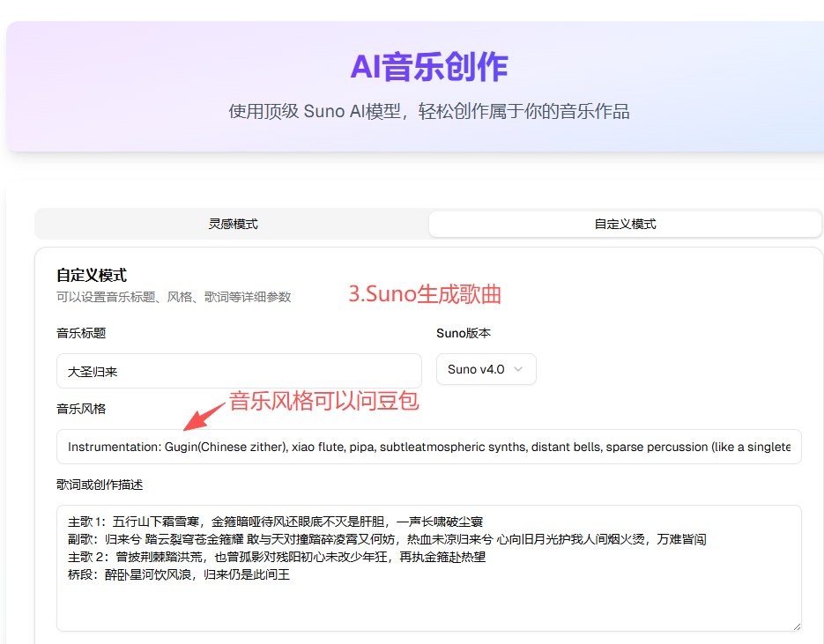Place cursor in the 音乐风格 field
Image resolution: width=824 pixels, height=644 pixels.
pyautogui.click(x=428, y=447)
